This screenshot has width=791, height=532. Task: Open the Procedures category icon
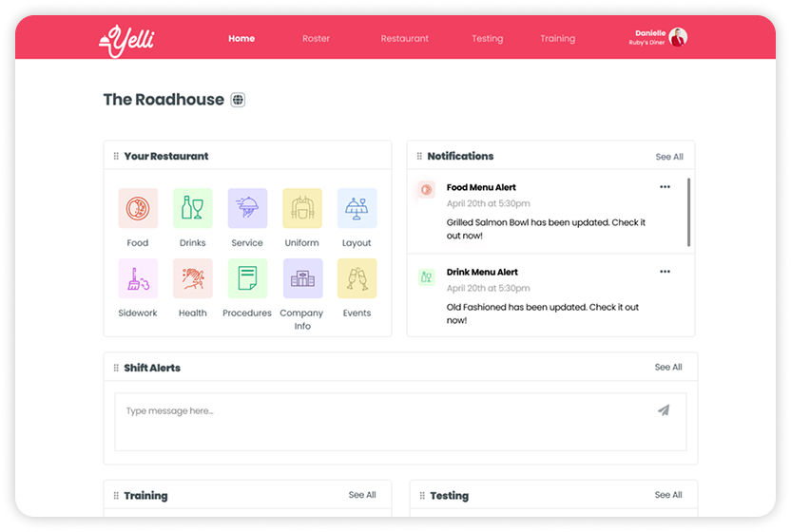coord(247,278)
